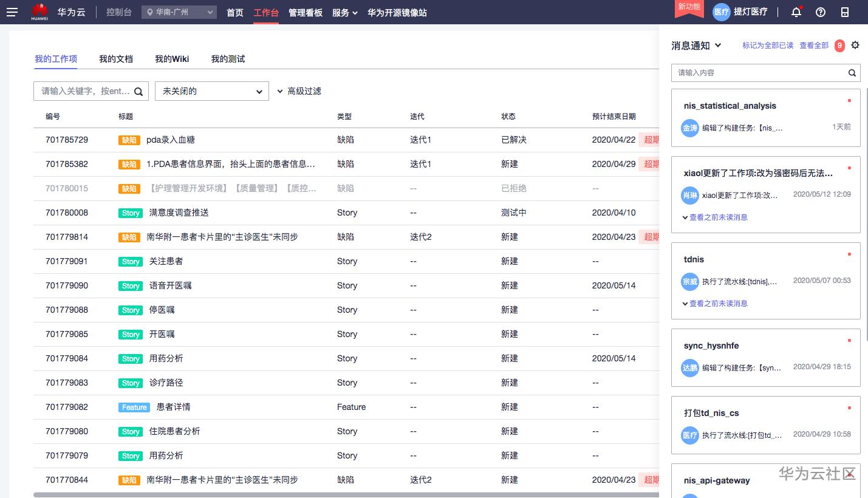Expand the 消息通知 dropdown
This screenshot has width=868, height=498.
pos(696,46)
